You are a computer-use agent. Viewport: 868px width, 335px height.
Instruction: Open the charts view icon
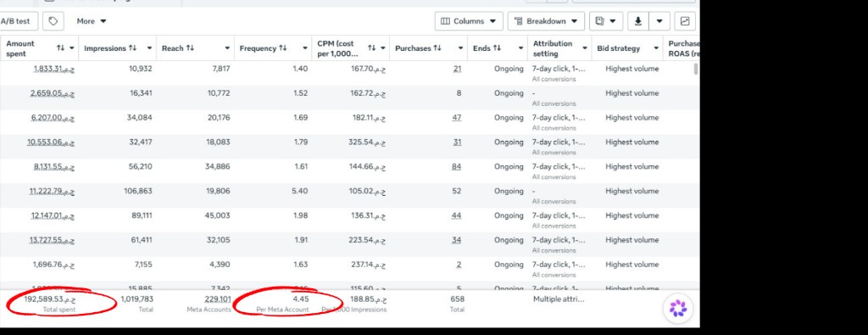click(x=685, y=21)
